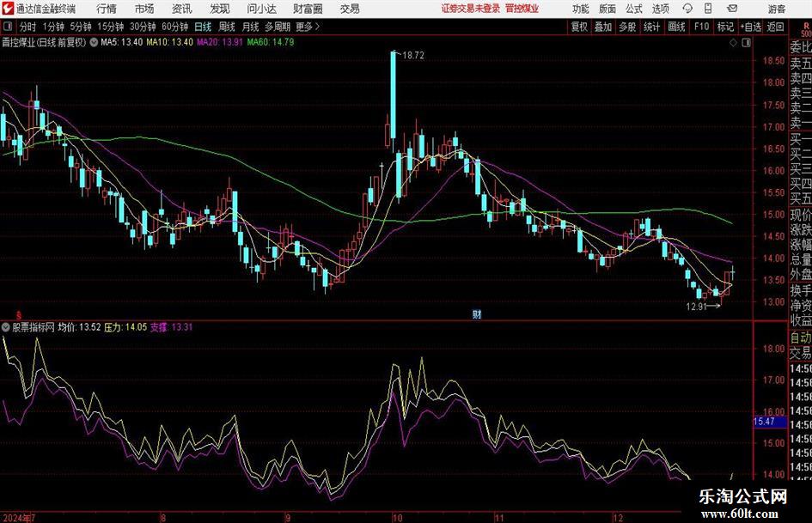812x523 pixels.
Task: Add stock with +自选 button
Action: pos(750,27)
